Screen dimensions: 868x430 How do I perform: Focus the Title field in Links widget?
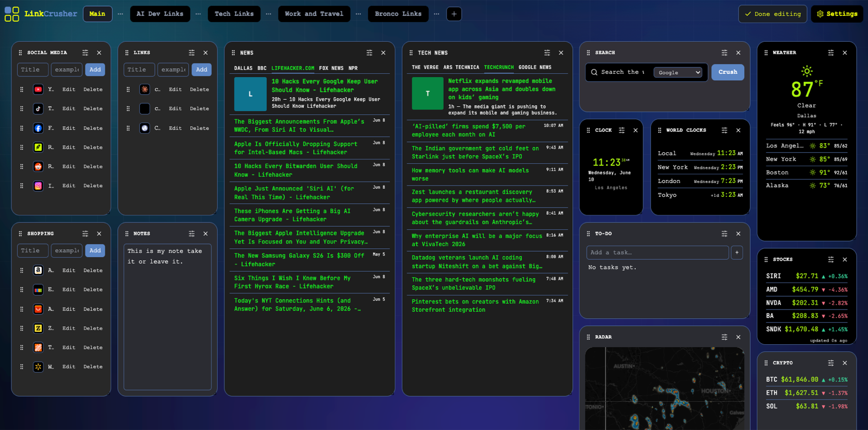139,69
